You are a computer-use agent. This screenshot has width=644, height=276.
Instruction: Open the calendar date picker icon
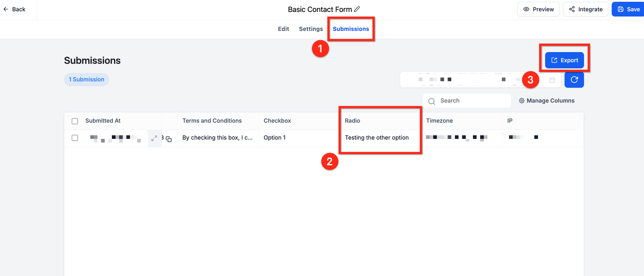coord(552,80)
